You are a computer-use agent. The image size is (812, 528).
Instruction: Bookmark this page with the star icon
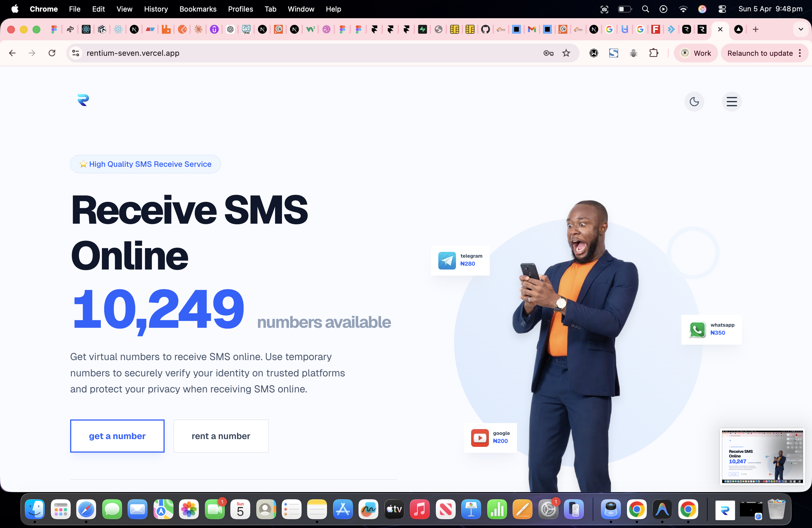[566, 53]
